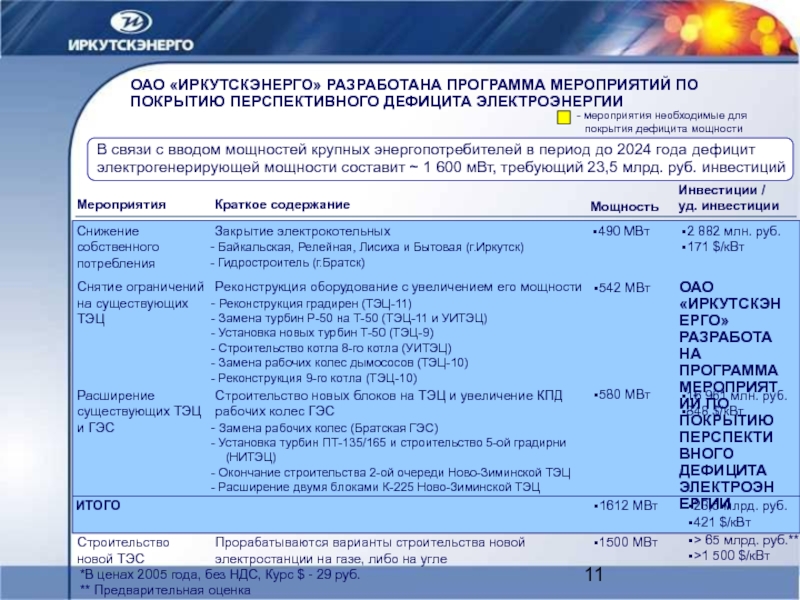Click the '542 МВт' value

pyautogui.click(x=622, y=288)
